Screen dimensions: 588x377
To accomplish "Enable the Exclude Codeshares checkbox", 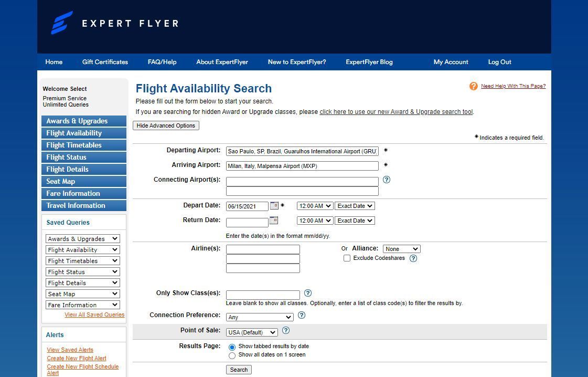I will [347, 258].
